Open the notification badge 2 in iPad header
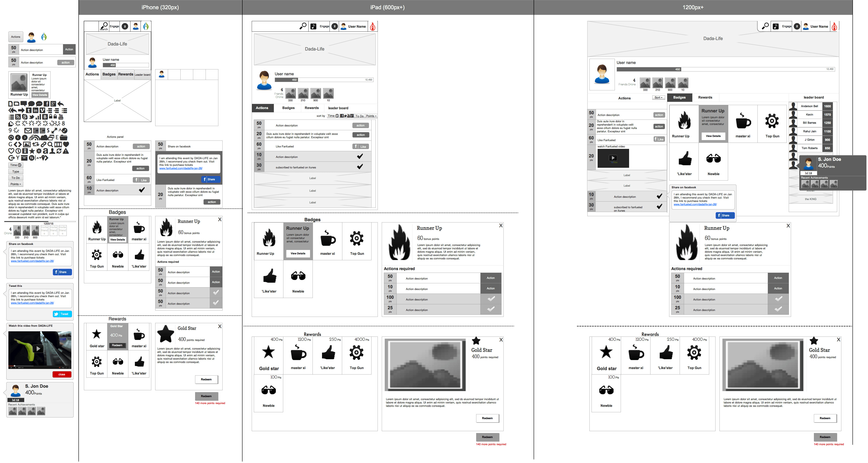This screenshot has width=868, height=463. click(334, 26)
